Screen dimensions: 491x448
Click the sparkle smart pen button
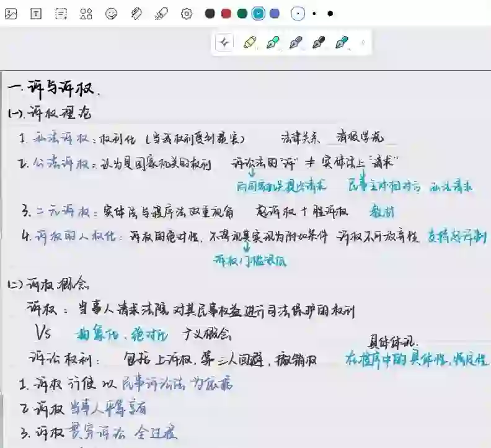(x=224, y=42)
